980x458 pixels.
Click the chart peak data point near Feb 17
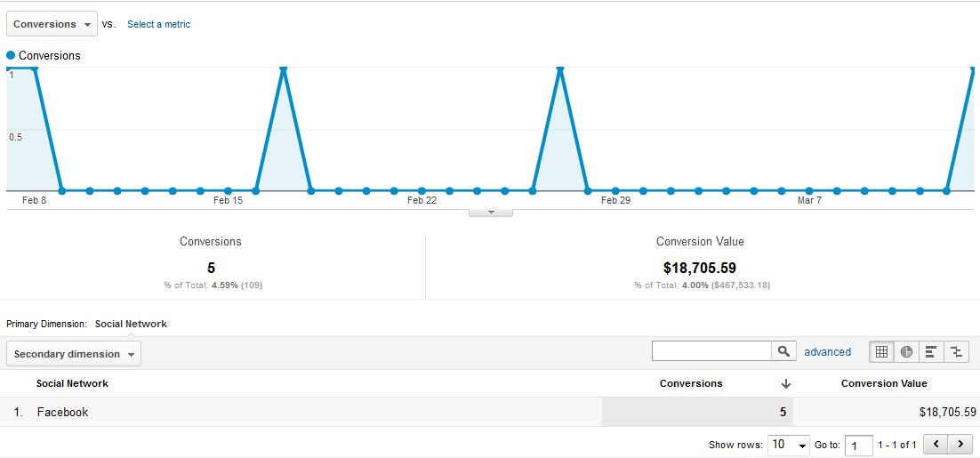pos(283,68)
